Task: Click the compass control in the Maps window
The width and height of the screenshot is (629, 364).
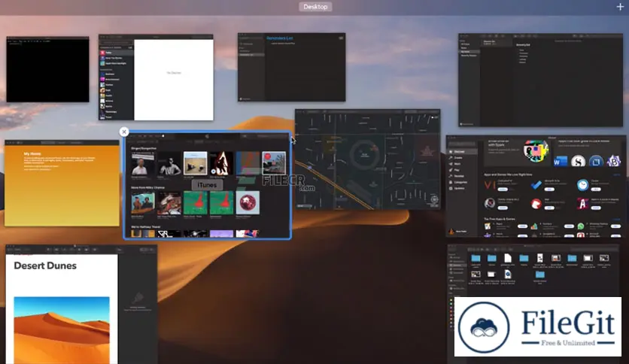Action: pyautogui.click(x=434, y=199)
